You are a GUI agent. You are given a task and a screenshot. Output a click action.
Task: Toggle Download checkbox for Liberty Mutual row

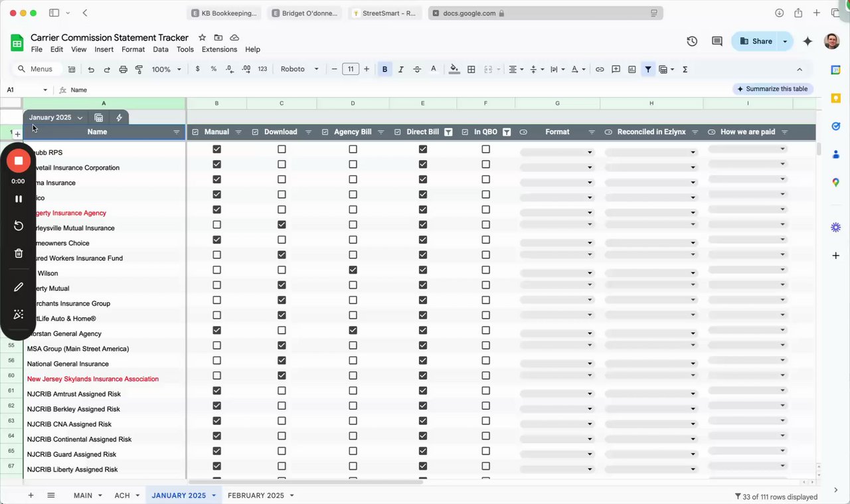click(x=282, y=285)
